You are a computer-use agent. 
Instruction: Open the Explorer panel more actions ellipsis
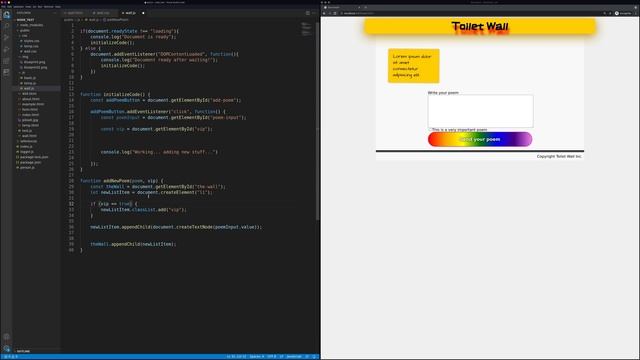click(x=55, y=13)
